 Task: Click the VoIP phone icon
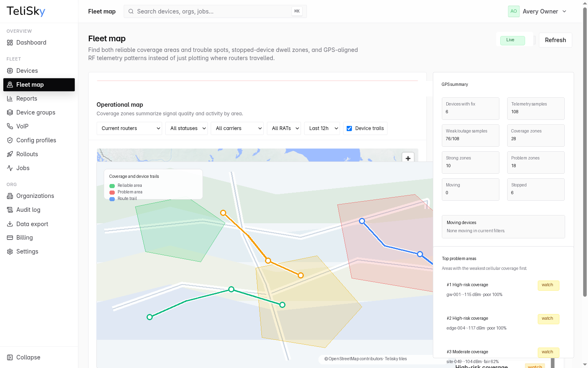10,126
